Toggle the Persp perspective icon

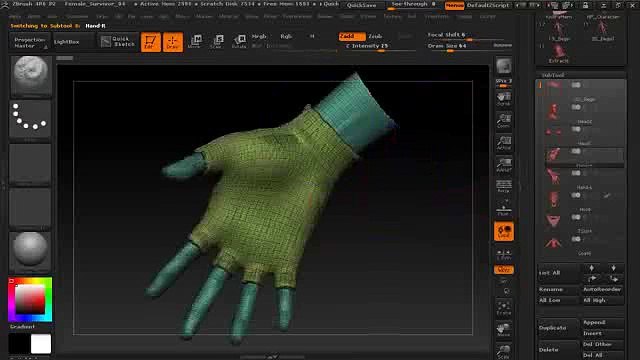[x=504, y=187]
